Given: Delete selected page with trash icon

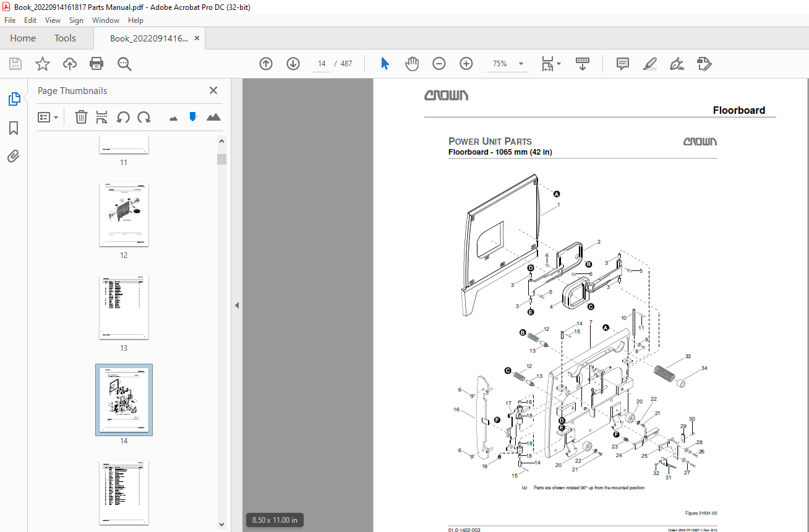Looking at the screenshot, I should 81,117.
